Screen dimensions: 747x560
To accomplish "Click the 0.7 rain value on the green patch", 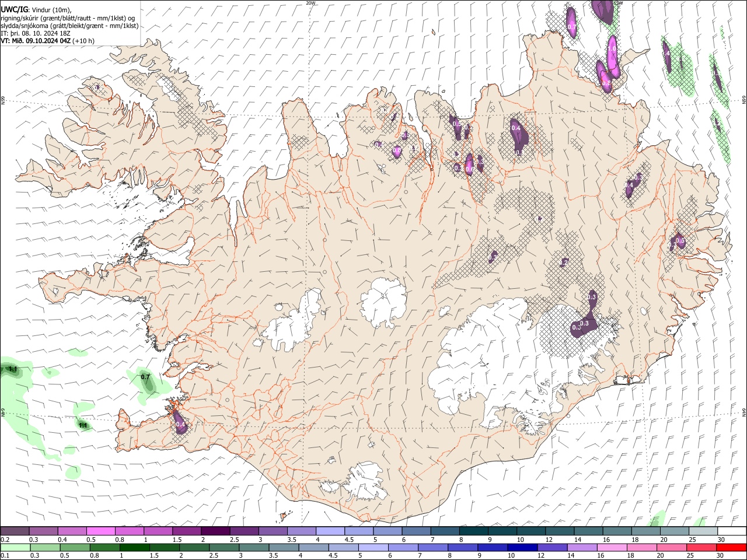I will (145, 377).
